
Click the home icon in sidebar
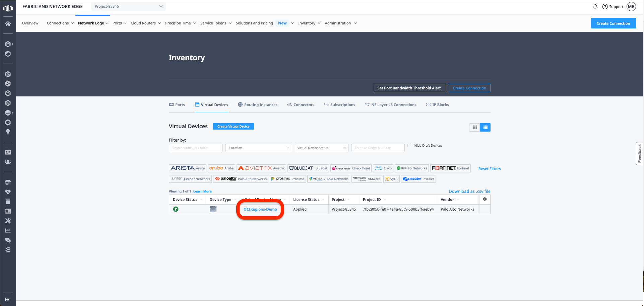click(x=8, y=24)
